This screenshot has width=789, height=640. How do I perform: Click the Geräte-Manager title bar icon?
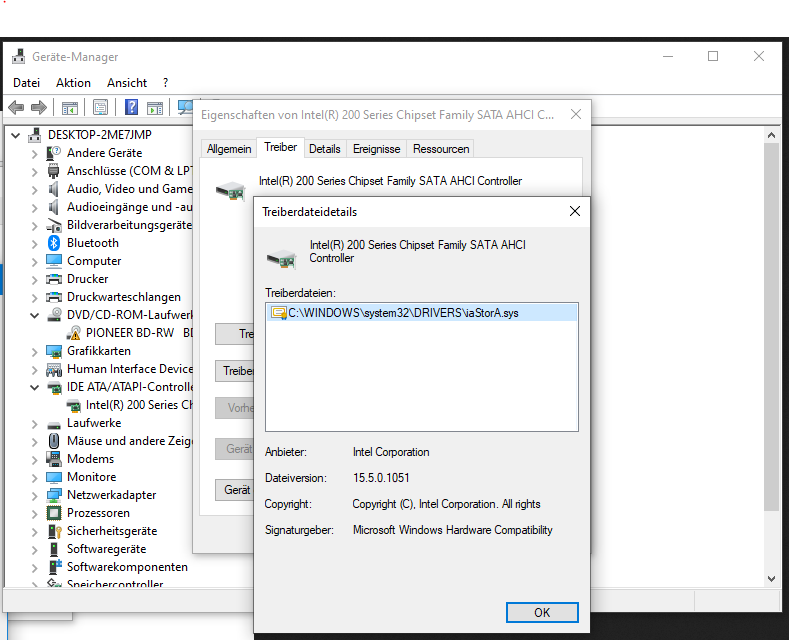tap(19, 56)
